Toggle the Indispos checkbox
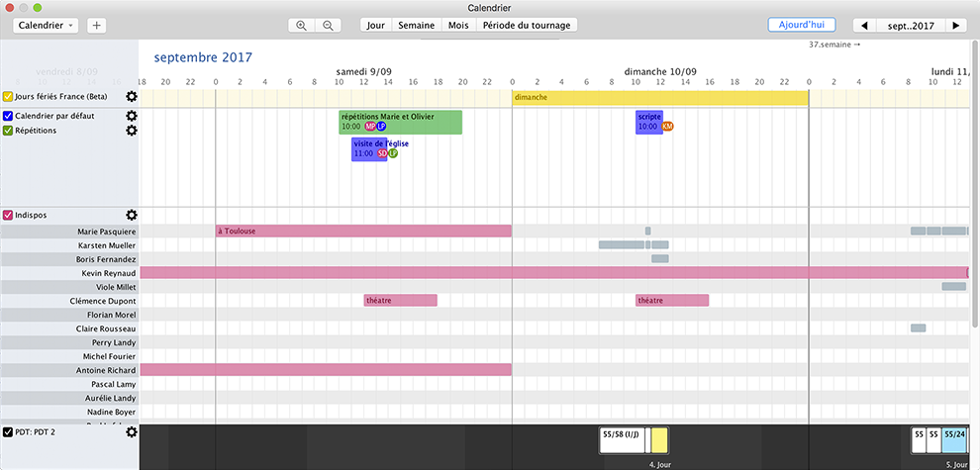980x470 pixels. click(x=8, y=215)
